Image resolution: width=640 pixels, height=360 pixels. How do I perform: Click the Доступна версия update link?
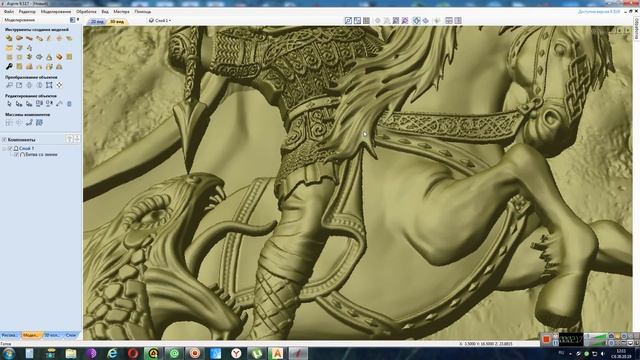(x=599, y=12)
